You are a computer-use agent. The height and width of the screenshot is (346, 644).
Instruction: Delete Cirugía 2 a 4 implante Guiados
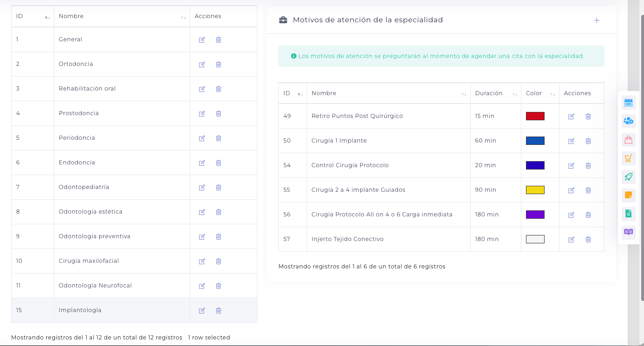(x=588, y=190)
